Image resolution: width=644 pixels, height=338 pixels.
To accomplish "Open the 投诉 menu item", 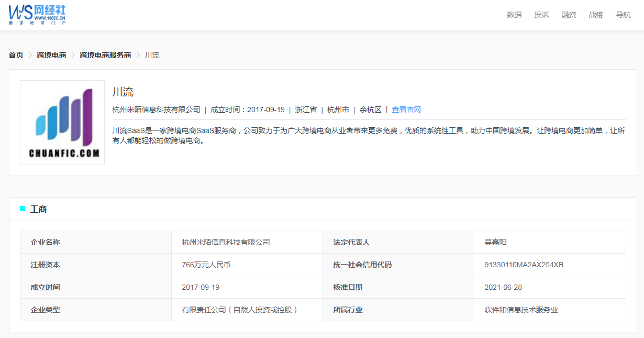I will pos(541,15).
